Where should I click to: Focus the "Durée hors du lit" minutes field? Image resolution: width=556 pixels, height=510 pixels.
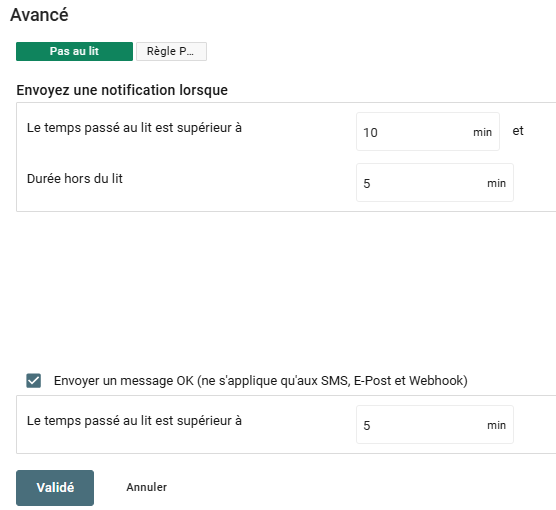pyautogui.click(x=435, y=183)
